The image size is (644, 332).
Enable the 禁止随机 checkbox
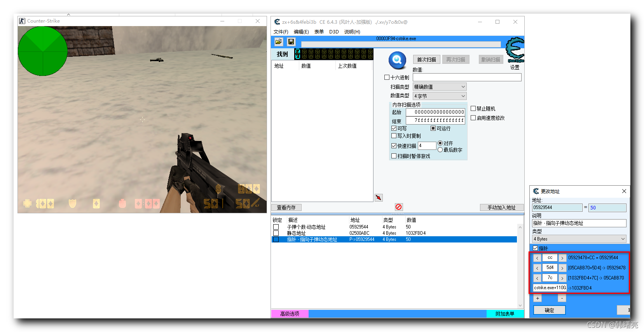click(x=473, y=109)
